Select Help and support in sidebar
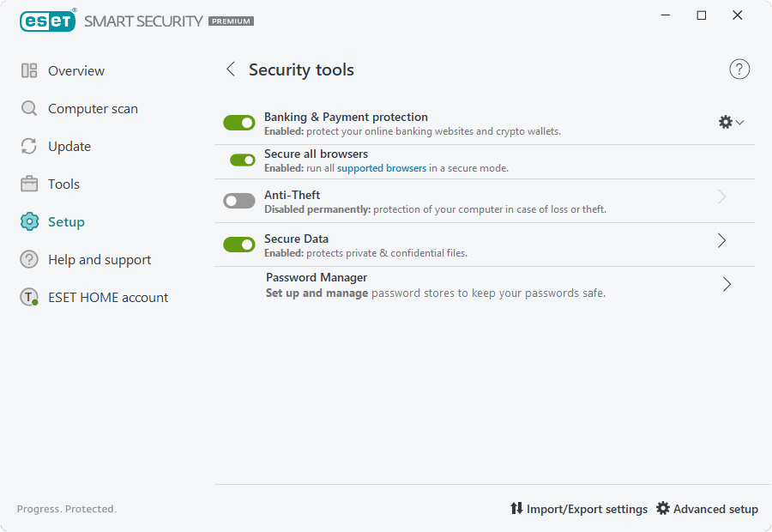This screenshot has width=772, height=532. click(100, 260)
